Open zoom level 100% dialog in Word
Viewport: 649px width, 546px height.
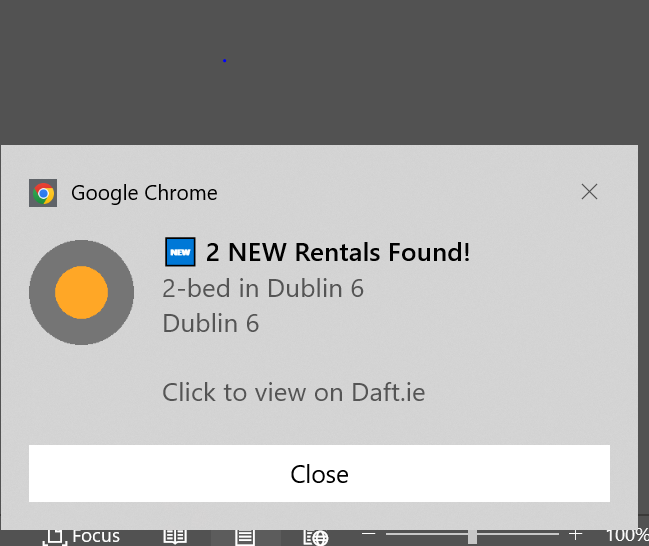click(627, 536)
